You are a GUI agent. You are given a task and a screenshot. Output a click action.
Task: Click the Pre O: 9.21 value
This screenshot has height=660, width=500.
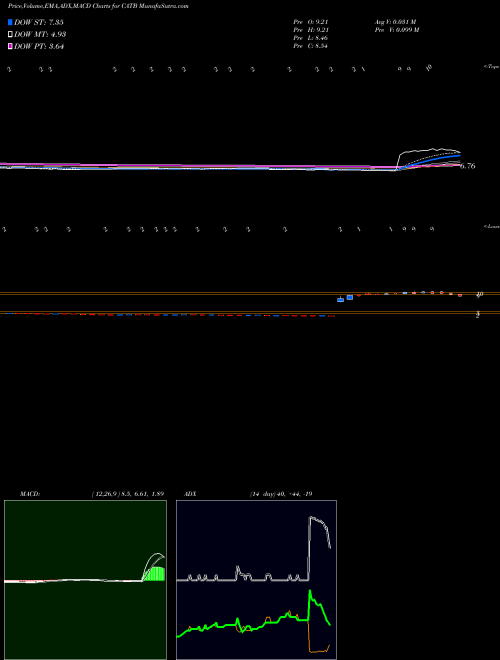(x=311, y=22)
